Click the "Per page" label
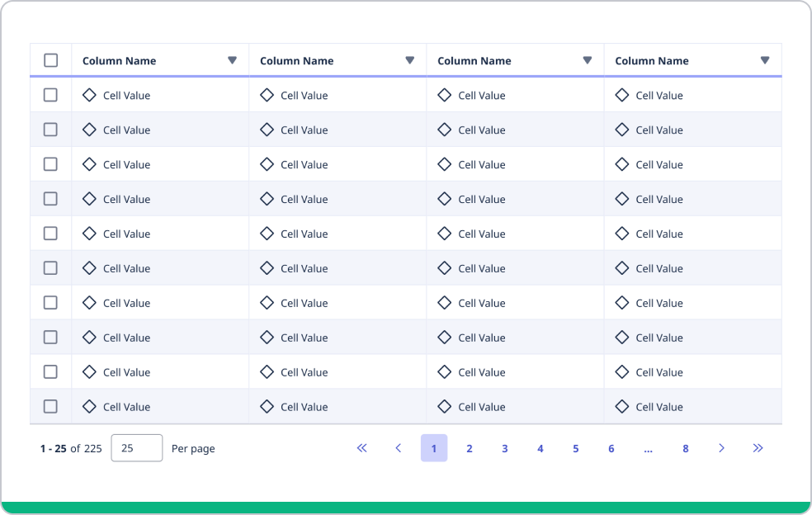Screen dimensions: 812x515 [193, 449]
